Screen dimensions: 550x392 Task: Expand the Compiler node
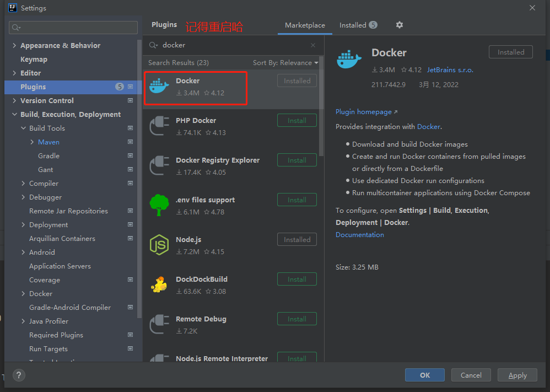click(23, 183)
